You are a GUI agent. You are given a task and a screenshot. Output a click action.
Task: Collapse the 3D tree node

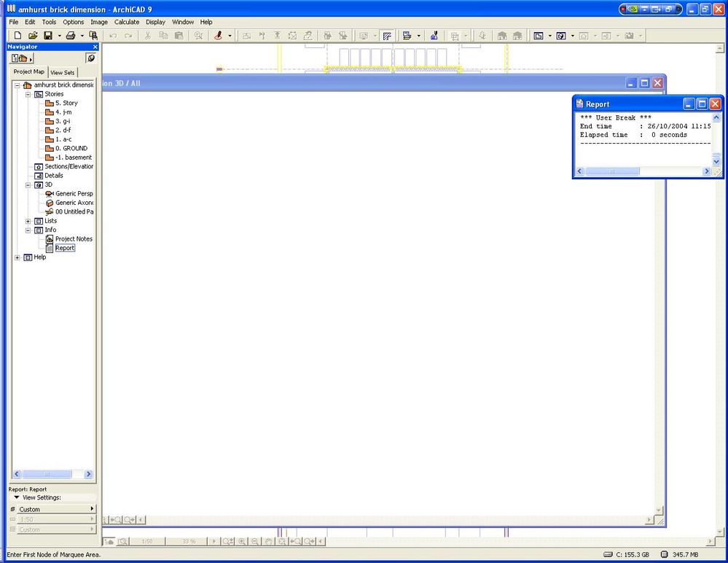click(28, 185)
